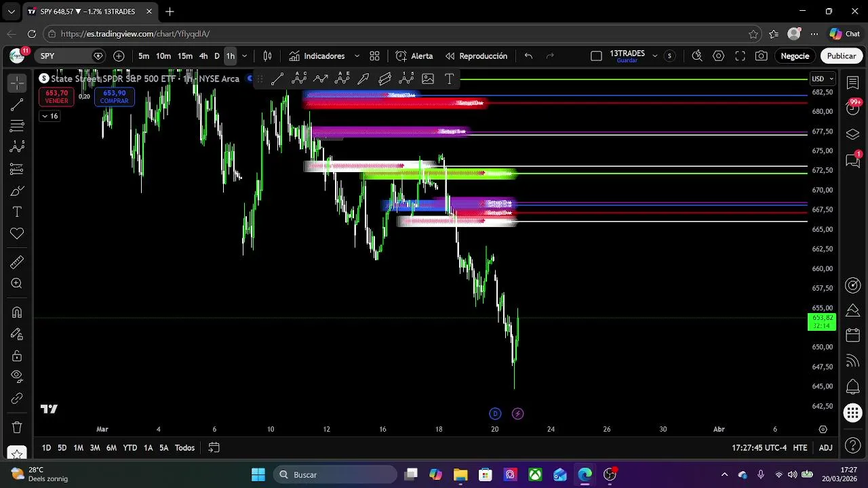Viewport: 868px width, 488px height.
Task: Toggle magnet mode
Action: point(17,312)
